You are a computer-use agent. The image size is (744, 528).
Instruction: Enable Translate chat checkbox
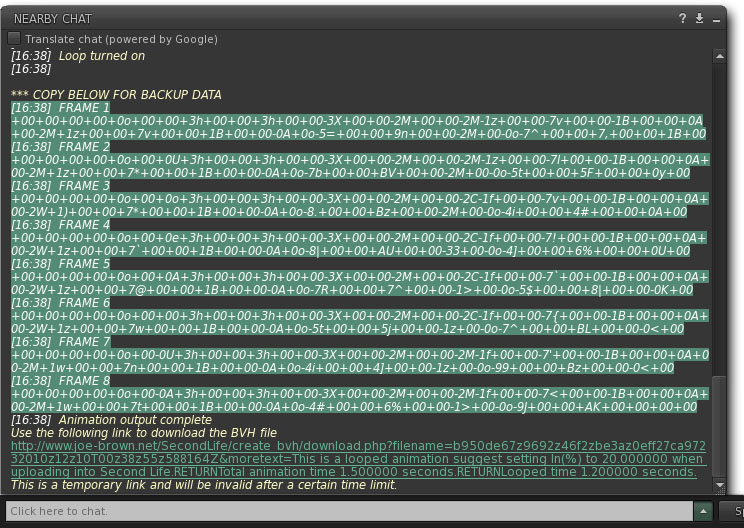pos(14,39)
